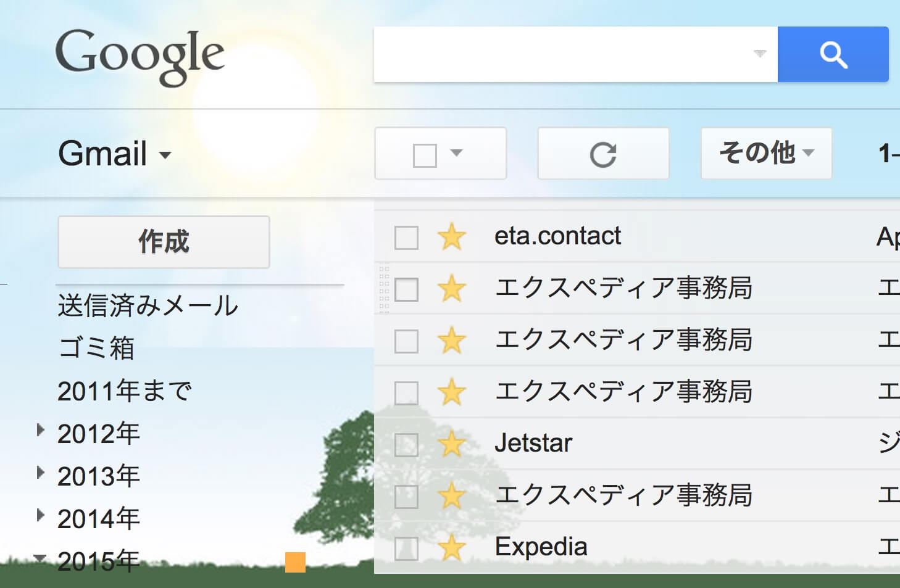Unstar the Expedia email
Viewport: 900px width, 588px height.
pyautogui.click(x=451, y=548)
